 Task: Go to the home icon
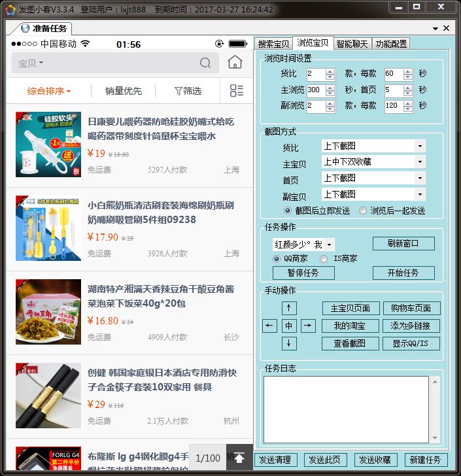235,62
